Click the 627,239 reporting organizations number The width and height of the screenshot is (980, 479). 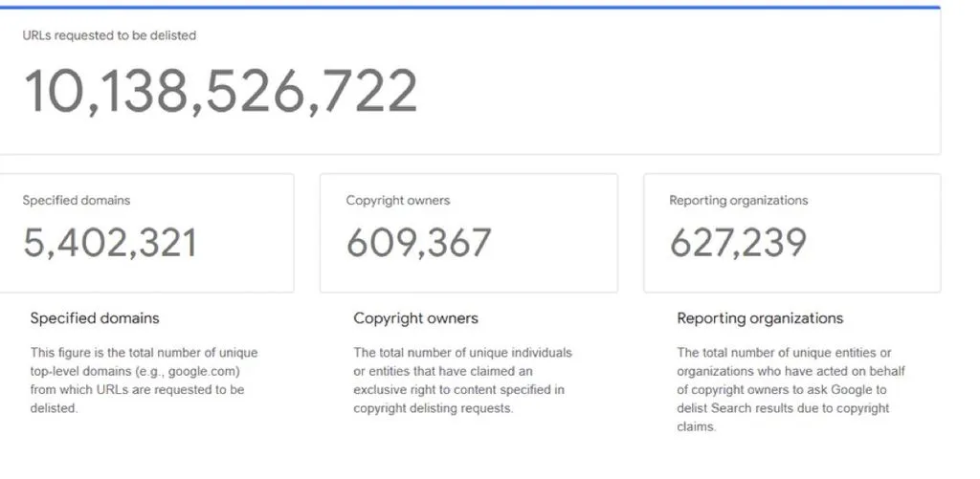pos(738,243)
